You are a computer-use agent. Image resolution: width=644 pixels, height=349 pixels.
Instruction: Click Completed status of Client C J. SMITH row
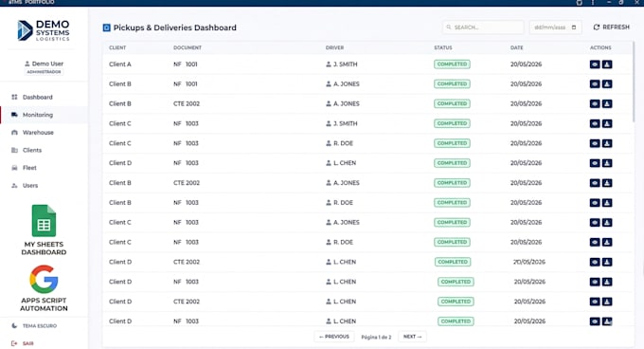pyautogui.click(x=452, y=123)
